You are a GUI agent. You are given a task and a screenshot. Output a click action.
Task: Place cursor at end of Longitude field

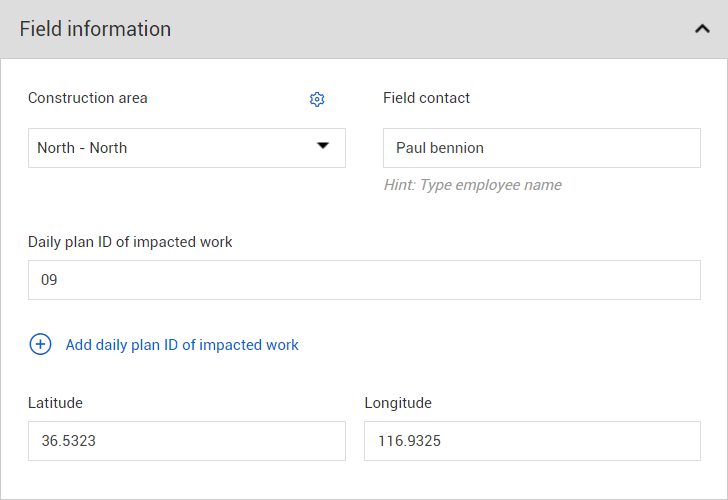[444, 441]
